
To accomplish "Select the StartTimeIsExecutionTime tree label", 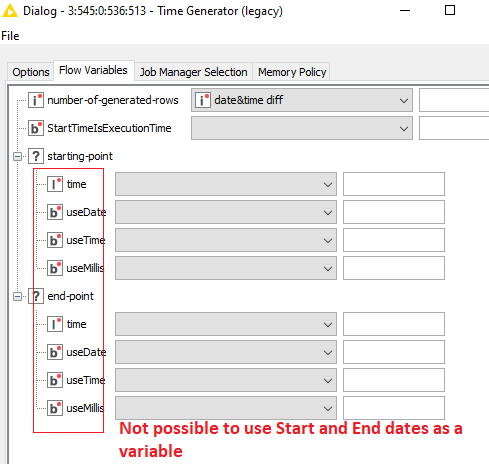I will click(x=109, y=128).
